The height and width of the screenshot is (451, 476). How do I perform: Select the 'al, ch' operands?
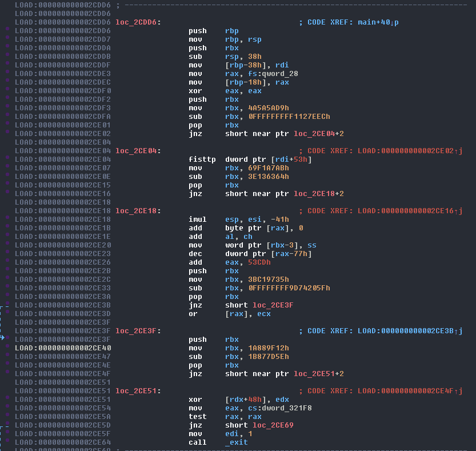239,237
